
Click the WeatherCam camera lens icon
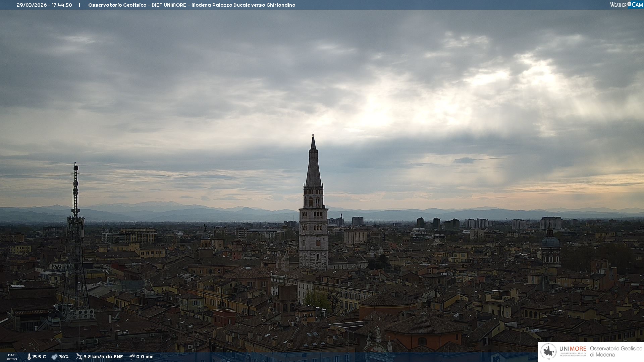pyautogui.click(x=629, y=4)
